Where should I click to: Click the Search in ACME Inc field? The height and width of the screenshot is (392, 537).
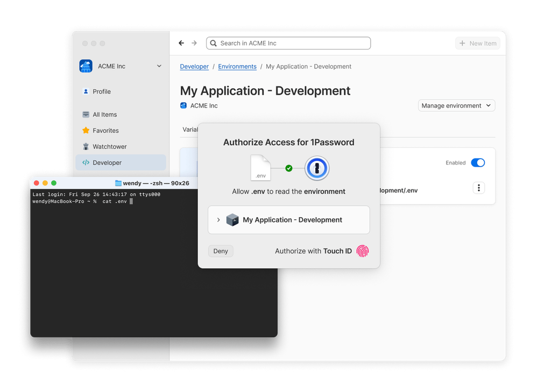point(288,43)
